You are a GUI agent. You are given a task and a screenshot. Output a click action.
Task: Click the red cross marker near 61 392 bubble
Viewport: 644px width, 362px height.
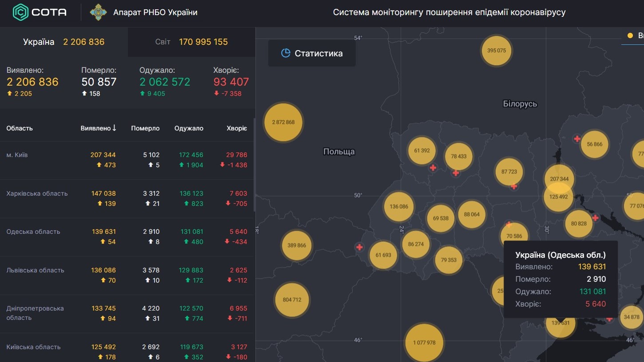(x=433, y=168)
